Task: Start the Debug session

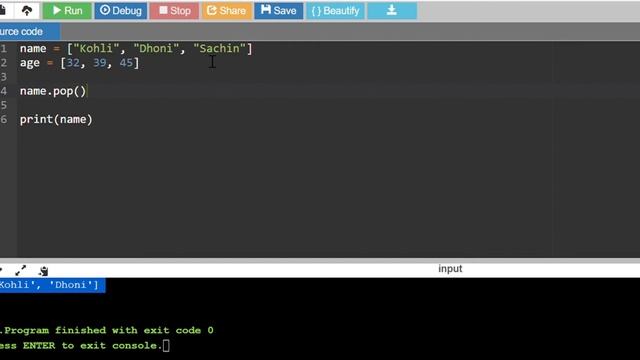Action: 121,10
